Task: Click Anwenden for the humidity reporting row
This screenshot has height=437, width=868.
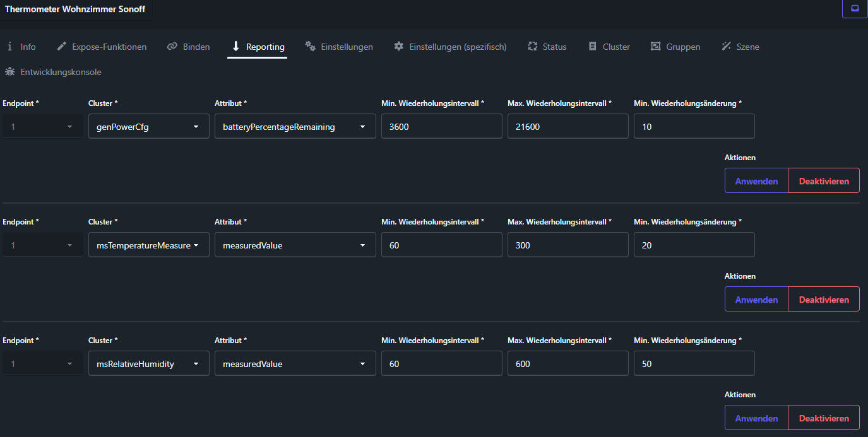Action: point(756,418)
